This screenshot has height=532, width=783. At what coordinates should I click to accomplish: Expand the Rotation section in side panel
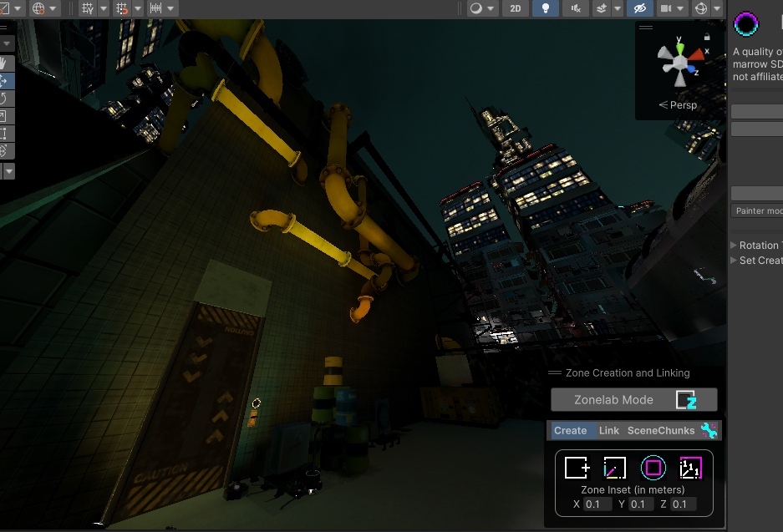coord(735,246)
